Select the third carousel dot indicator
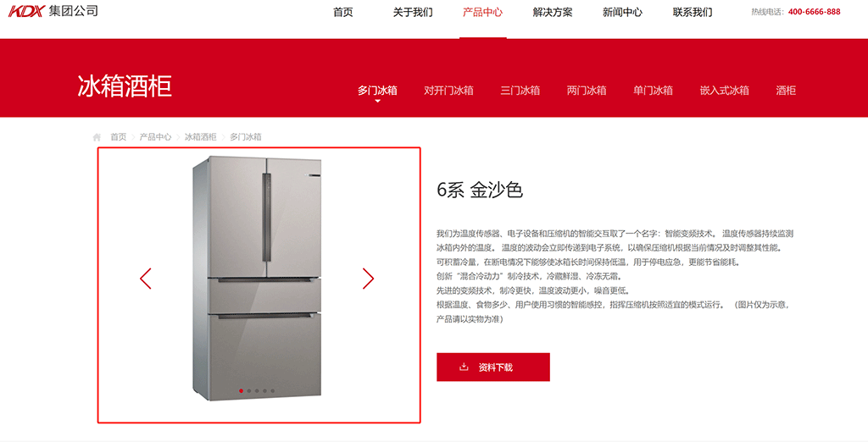Screen dimensions: 868x442 pyautogui.click(x=257, y=391)
